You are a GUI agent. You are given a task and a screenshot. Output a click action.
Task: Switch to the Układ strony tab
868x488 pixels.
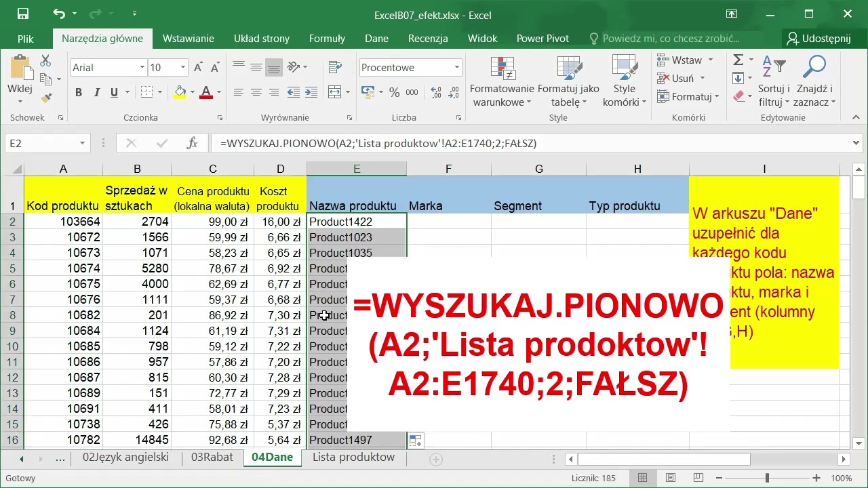pos(262,39)
